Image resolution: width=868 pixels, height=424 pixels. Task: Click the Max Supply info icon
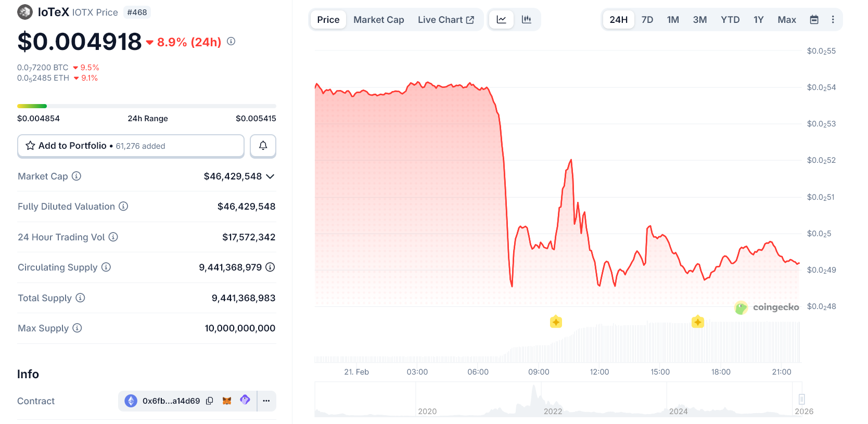pos(77,328)
